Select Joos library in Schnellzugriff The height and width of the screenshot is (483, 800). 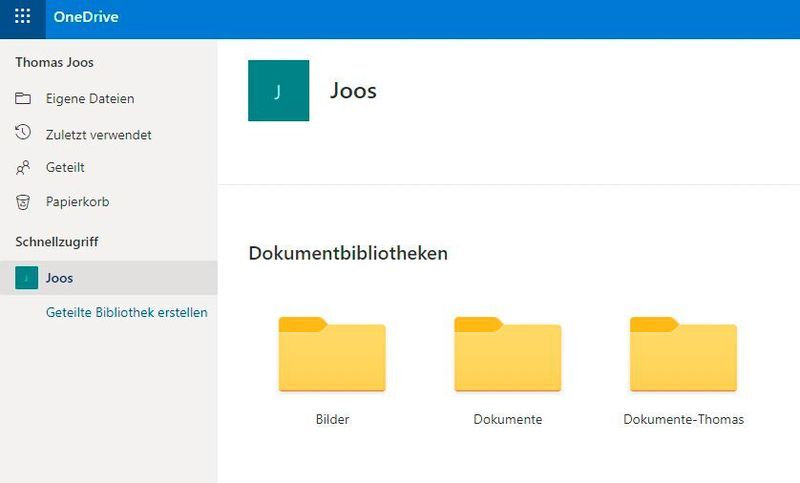[109, 278]
